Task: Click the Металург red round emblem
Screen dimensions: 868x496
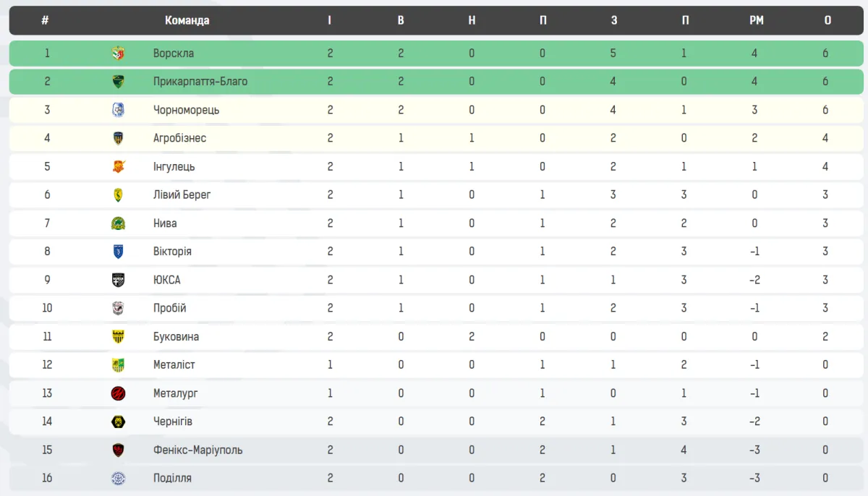Action: pos(118,393)
